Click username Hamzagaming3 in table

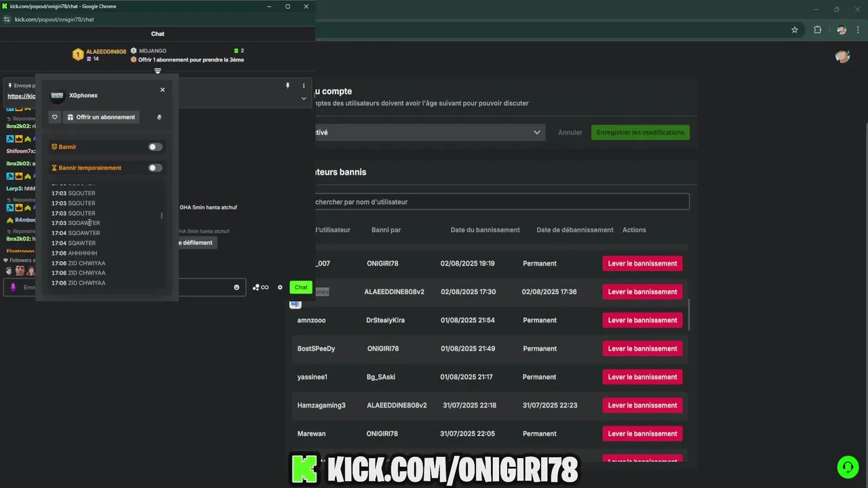pyautogui.click(x=321, y=406)
